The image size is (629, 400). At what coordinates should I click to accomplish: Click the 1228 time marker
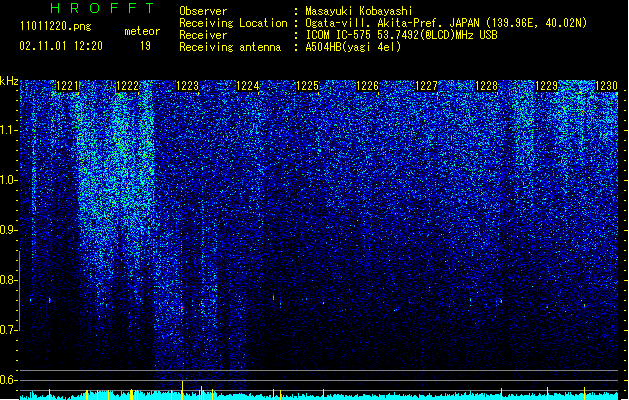pyautogui.click(x=486, y=86)
